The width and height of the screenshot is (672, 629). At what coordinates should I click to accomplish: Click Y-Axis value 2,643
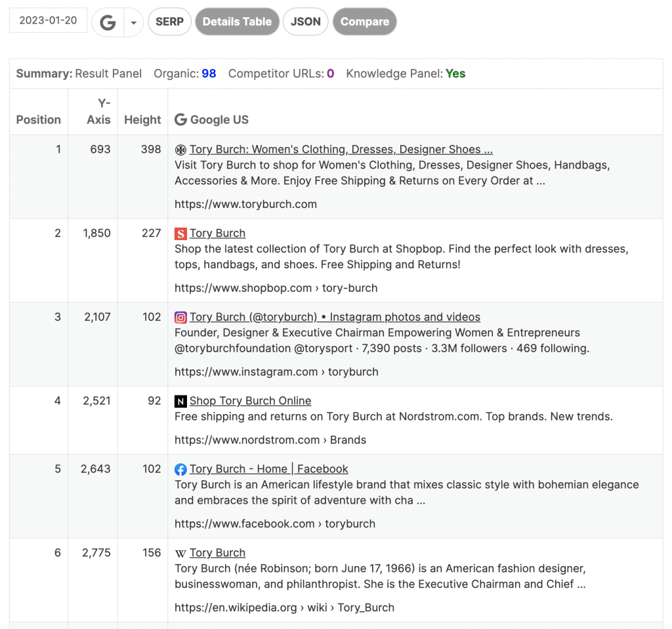click(96, 469)
